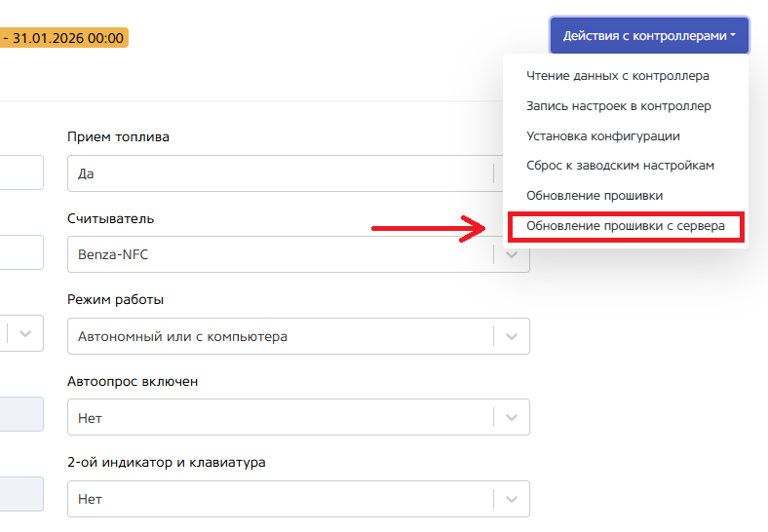This screenshot has height=532, width=768.
Task: Click the chevron of the cut-off left dropdown
Action: (x=25, y=332)
